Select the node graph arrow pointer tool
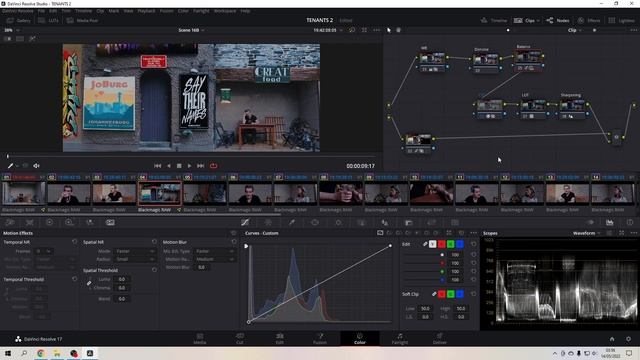Image resolution: width=640 pixels, height=360 pixels. [x=389, y=30]
